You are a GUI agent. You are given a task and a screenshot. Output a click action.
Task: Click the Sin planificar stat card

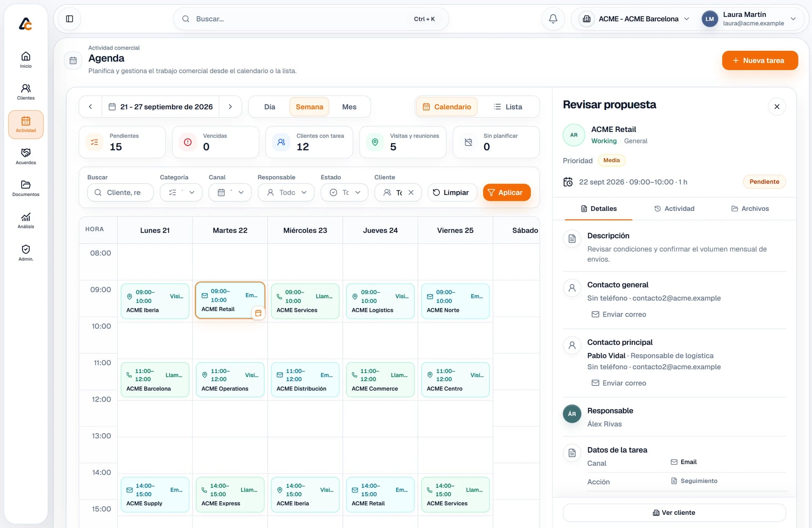496,142
